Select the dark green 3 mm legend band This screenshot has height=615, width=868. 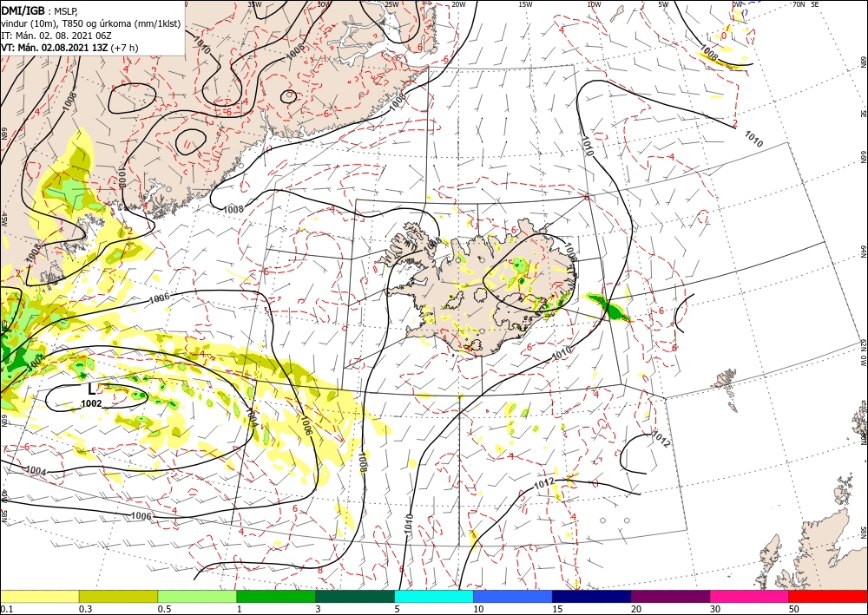pyautogui.click(x=355, y=596)
